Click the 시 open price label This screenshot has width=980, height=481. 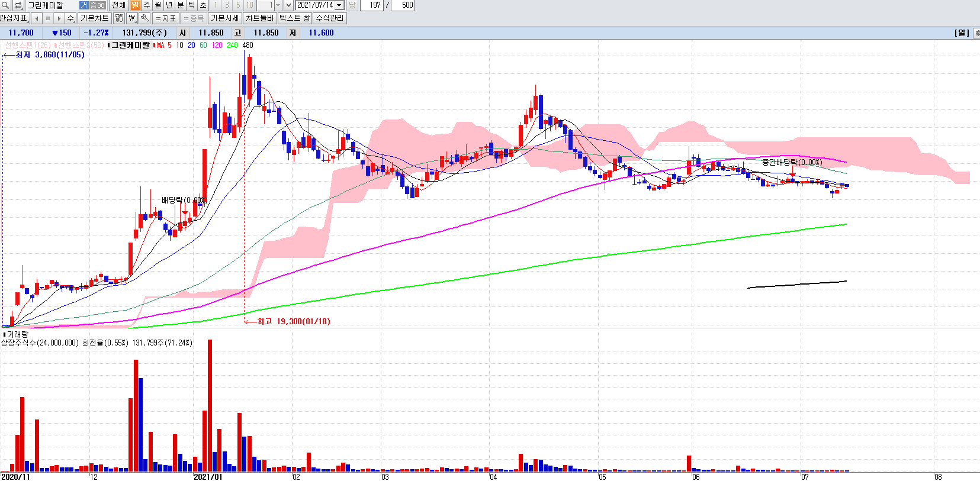point(182,33)
